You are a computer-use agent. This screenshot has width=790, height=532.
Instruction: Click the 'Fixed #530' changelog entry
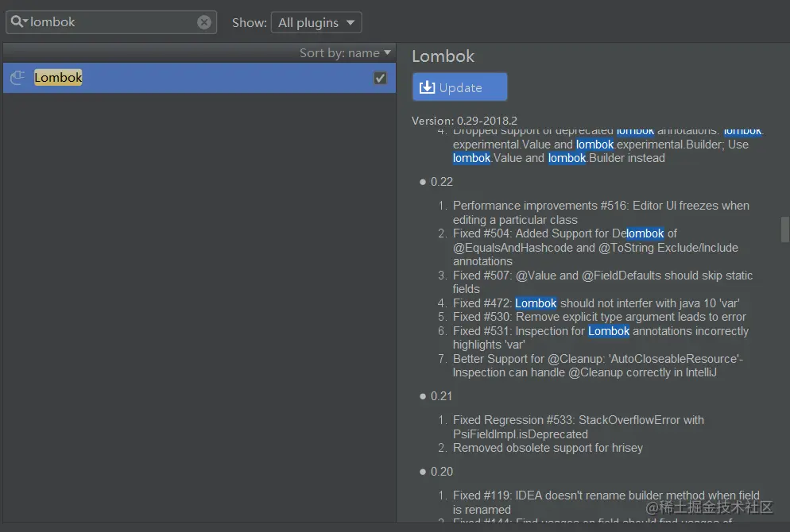(599, 317)
